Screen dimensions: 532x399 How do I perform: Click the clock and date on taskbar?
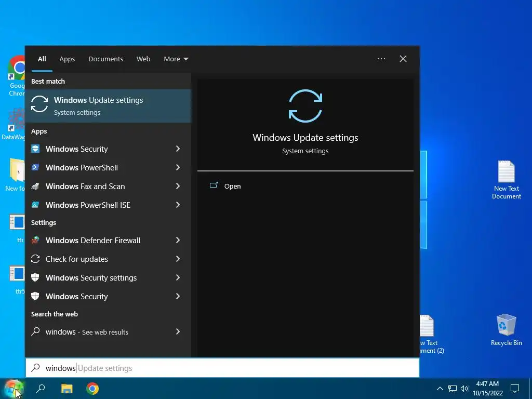(x=487, y=389)
